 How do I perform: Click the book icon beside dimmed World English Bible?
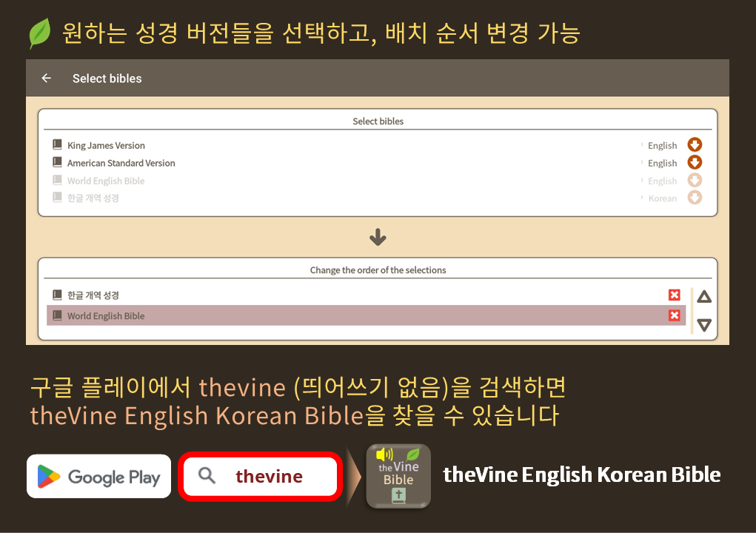[x=57, y=180]
